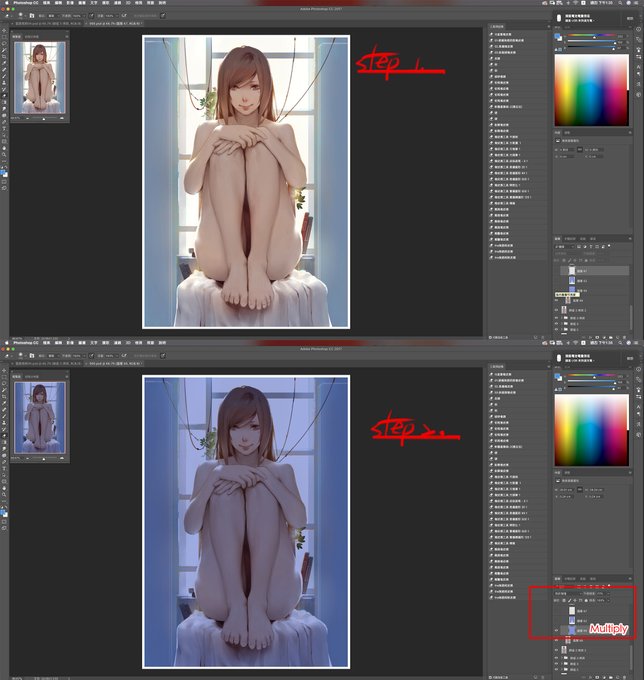
Task: Click the menu bar clock in the top window
Action: point(601,3)
